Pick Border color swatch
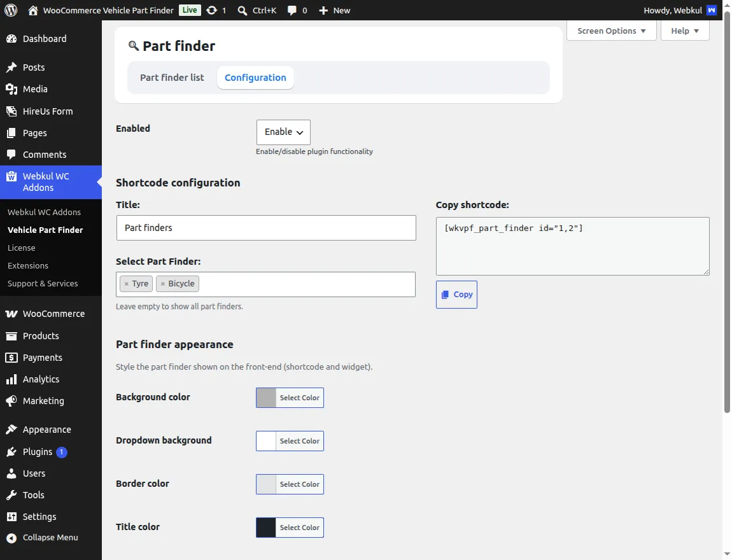 tap(266, 484)
